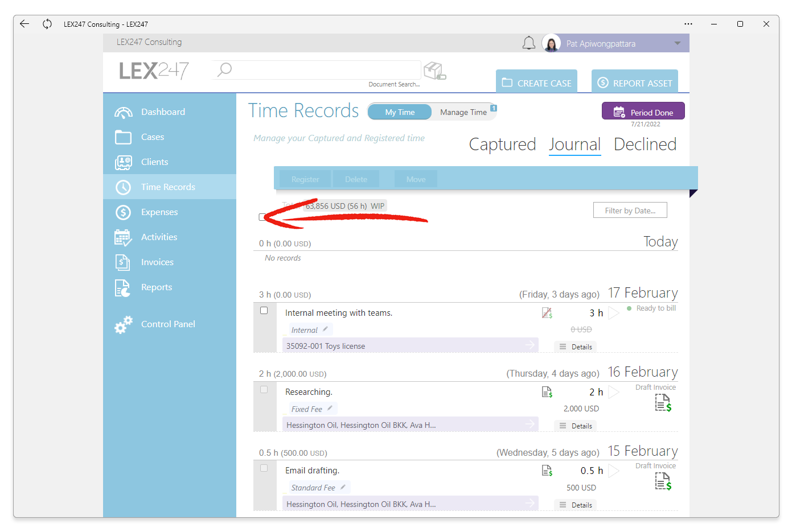
Task: Open the Pat Apiwongpattara user dropdown
Action: point(677,43)
